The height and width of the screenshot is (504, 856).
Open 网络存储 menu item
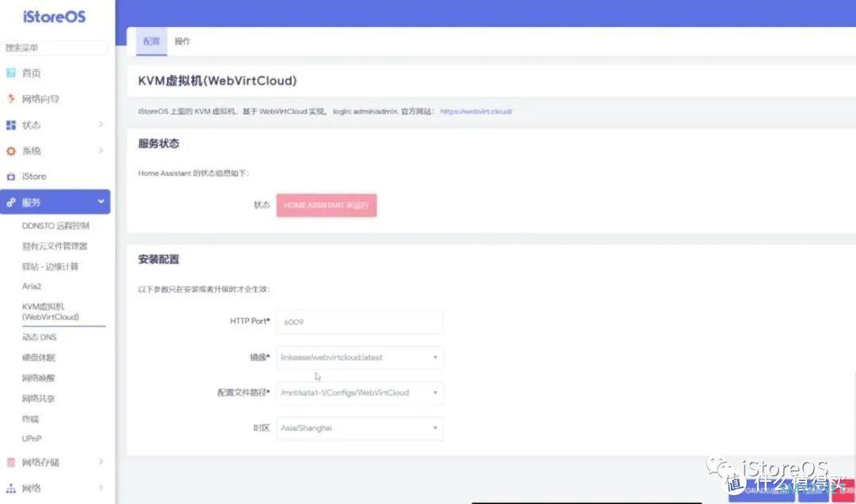pos(40,463)
